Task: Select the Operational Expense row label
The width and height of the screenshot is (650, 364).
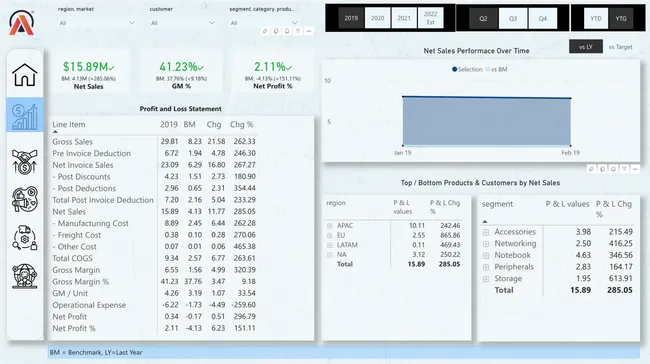Action: pyautogui.click(x=89, y=305)
